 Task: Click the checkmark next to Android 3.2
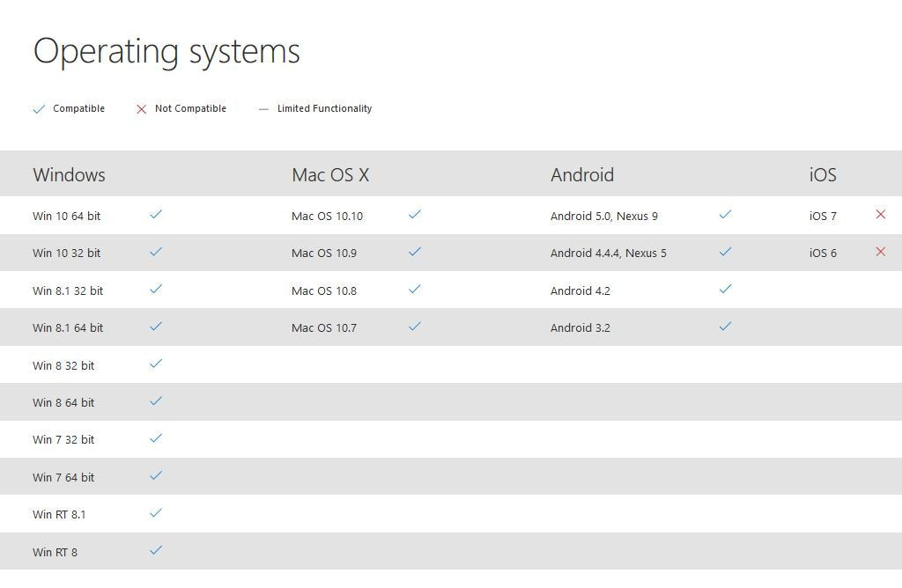point(725,326)
